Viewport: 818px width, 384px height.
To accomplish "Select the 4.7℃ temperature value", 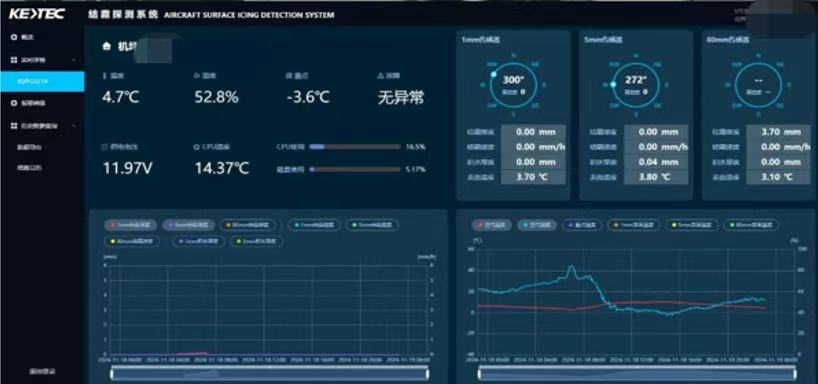I will click(121, 97).
